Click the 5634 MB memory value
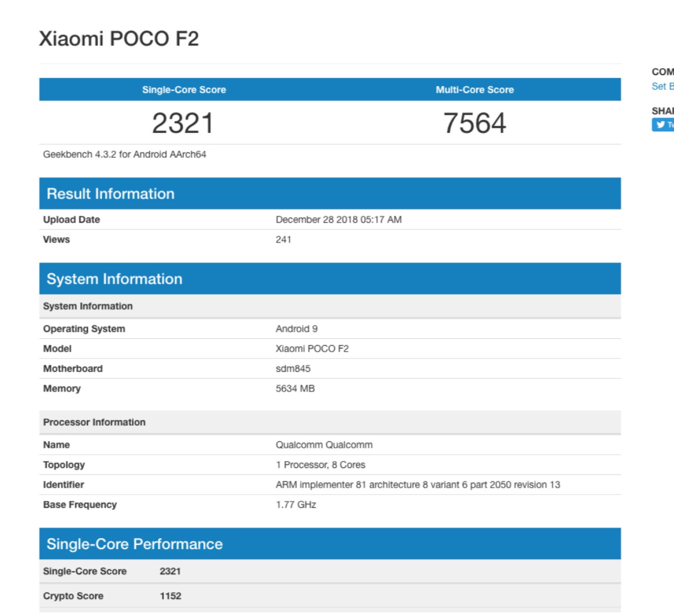This screenshot has height=616, width=674. click(295, 388)
